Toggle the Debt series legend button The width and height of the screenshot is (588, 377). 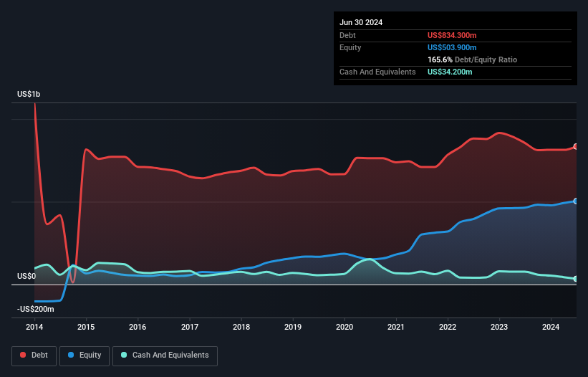34,355
